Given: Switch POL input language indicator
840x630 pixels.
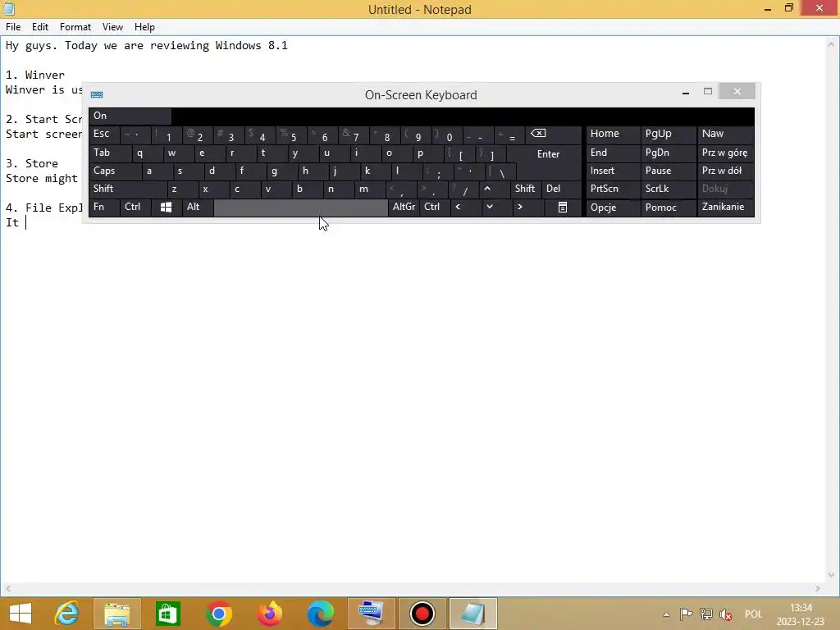Looking at the screenshot, I should [753, 614].
